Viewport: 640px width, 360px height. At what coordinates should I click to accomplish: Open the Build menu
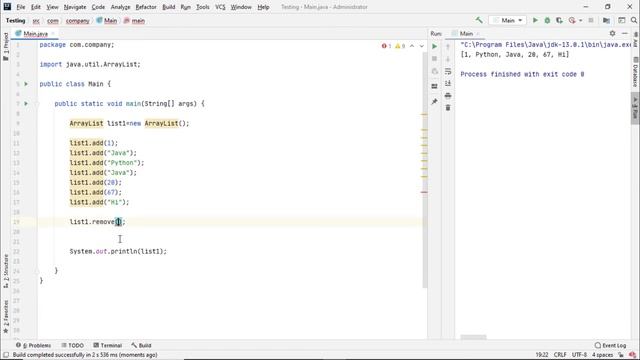click(169, 7)
